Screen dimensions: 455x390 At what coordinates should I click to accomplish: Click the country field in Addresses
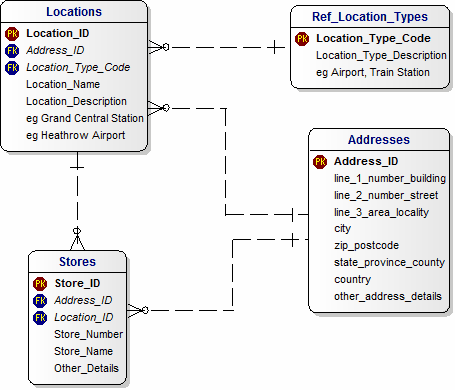click(352, 280)
